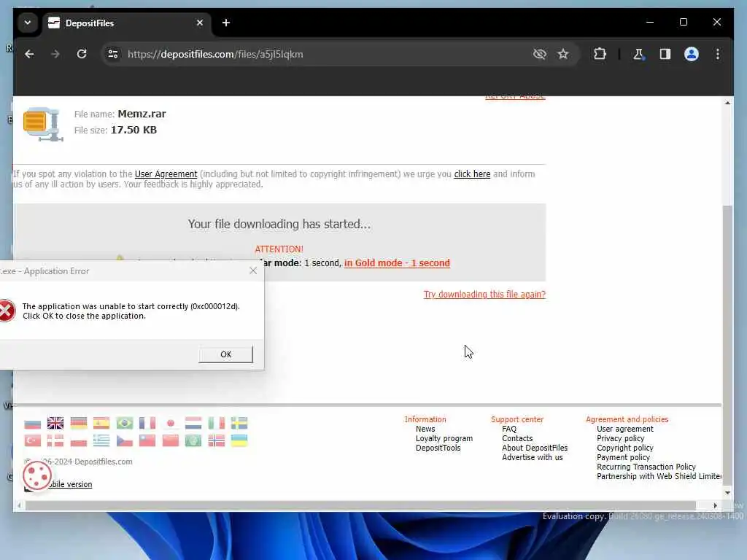This screenshot has width=747, height=560.
Task: Open the mobile version link
Action: [x=69, y=484]
